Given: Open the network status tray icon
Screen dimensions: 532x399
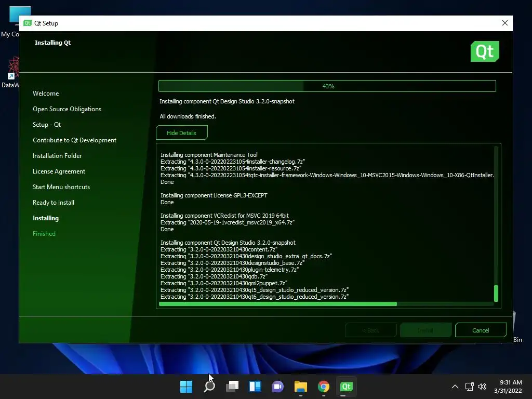Looking at the screenshot, I should (469, 387).
